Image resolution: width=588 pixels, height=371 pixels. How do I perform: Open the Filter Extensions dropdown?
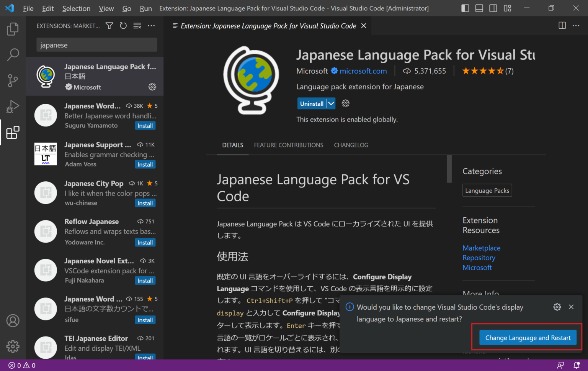click(109, 26)
